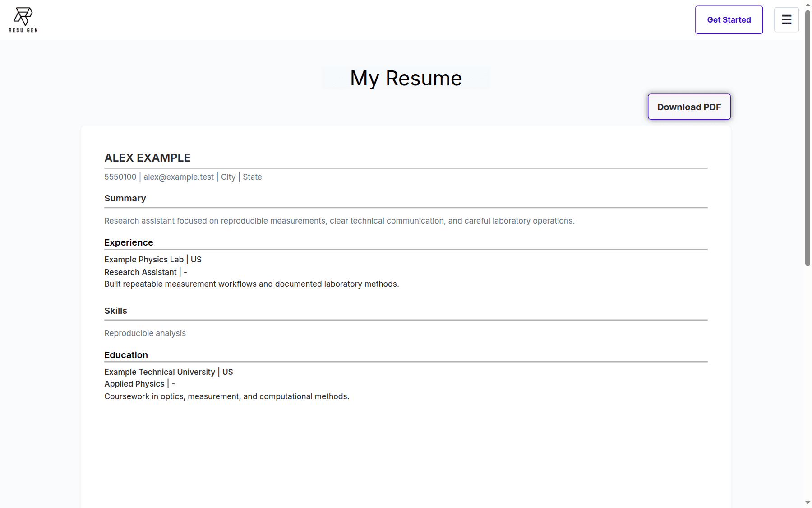812x508 pixels.
Task: Download the resume as PDF
Action: (689, 107)
